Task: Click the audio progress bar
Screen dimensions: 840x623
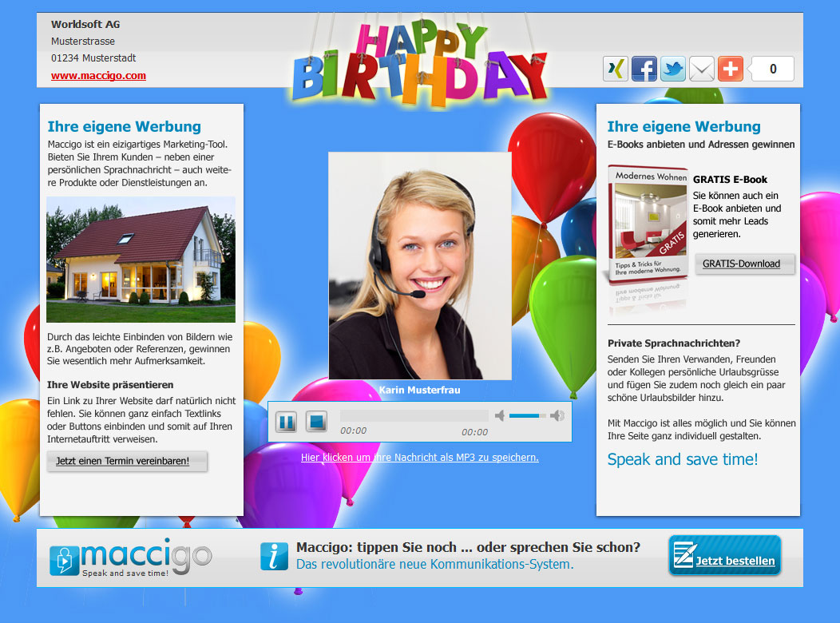Action: pyautogui.click(x=414, y=416)
